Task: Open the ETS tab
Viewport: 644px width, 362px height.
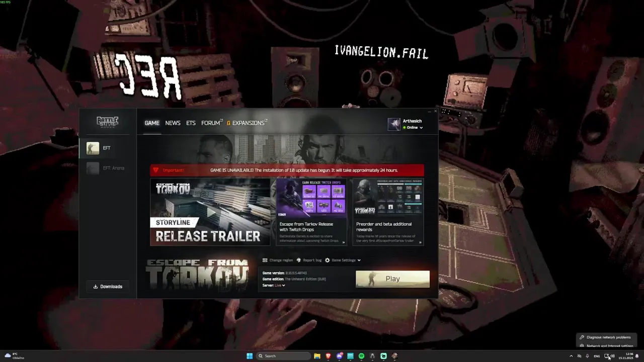Action: pos(191,123)
